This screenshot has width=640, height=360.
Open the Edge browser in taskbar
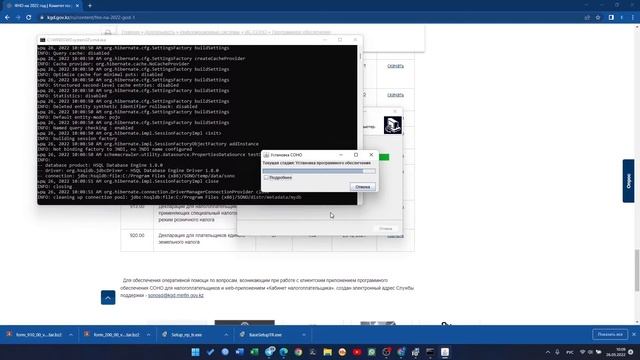click(x=284, y=352)
